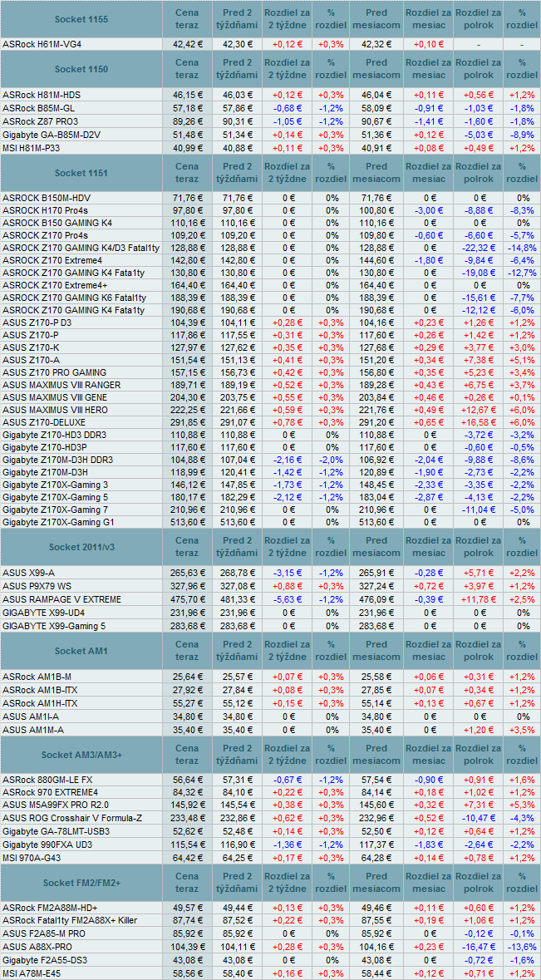
Task: Click GIGABYTE X99-UD4 product name
Action: point(43,613)
